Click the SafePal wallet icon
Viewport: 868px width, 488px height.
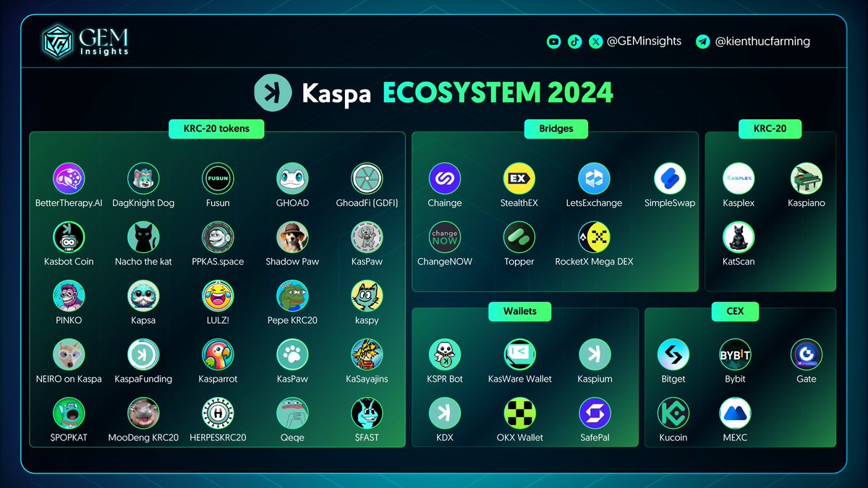click(x=595, y=413)
